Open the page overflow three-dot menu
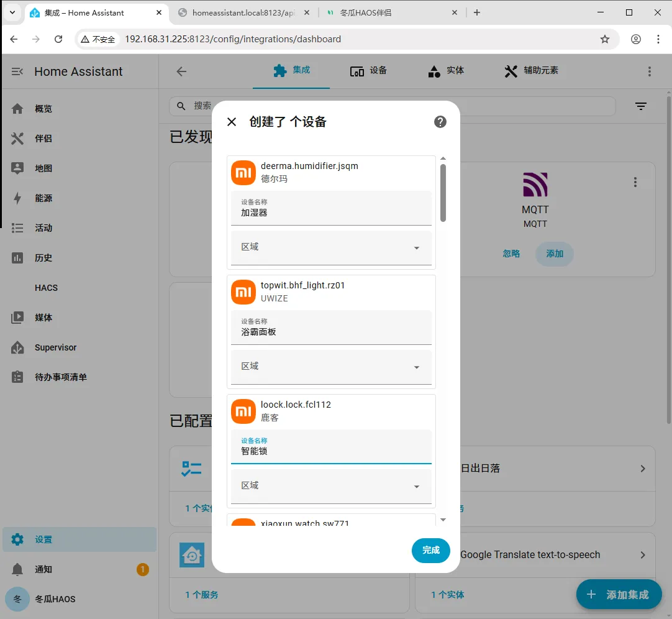 tap(649, 71)
